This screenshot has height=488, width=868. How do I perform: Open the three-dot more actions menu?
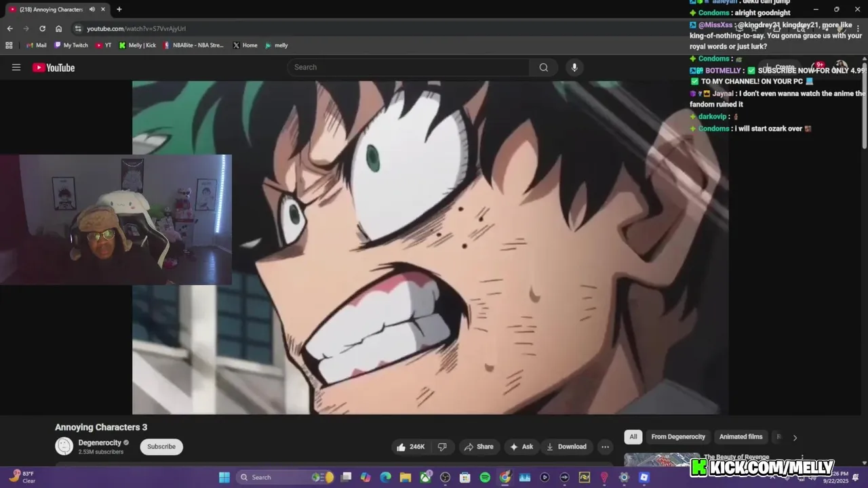[x=605, y=447]
